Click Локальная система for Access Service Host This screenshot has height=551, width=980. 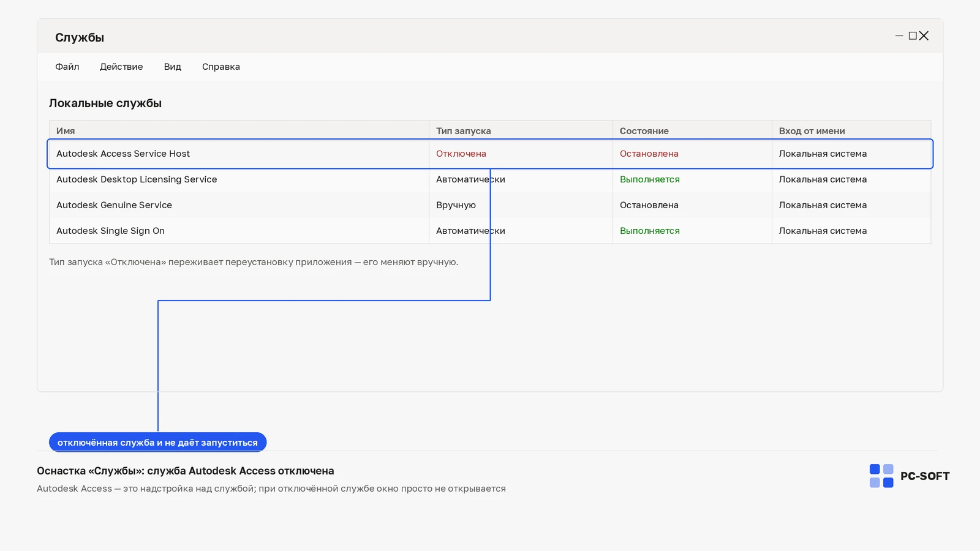point(823,154)
